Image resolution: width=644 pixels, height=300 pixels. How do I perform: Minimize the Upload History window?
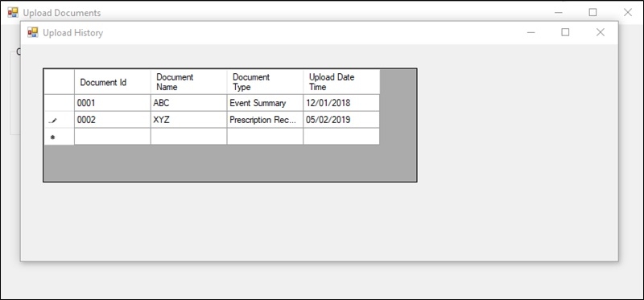pyautogui.click(x=531, y=32)
